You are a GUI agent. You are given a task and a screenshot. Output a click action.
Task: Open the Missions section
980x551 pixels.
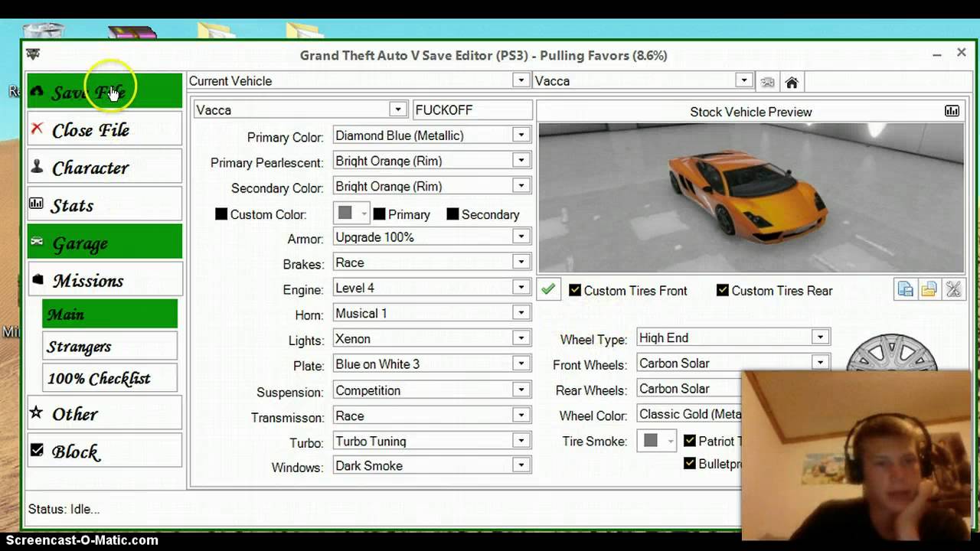click(105, 280)
